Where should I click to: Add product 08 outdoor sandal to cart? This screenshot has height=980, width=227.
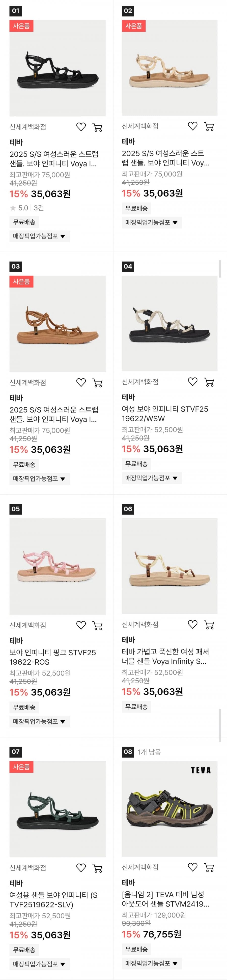pyautogui.click(x=209, y=868)
